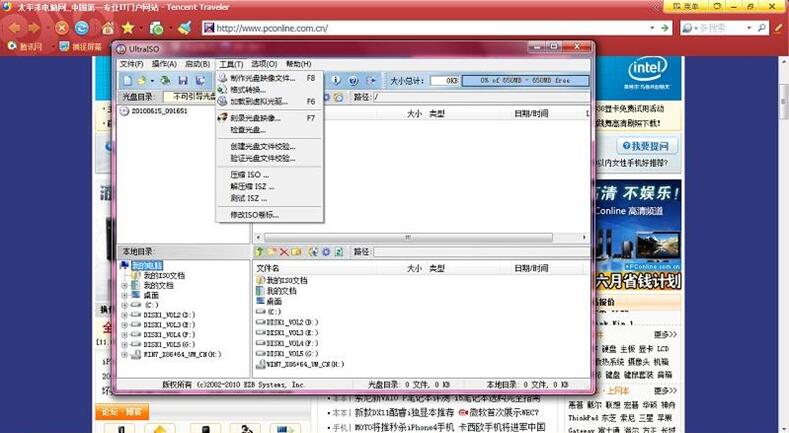Choose 格式转换... from the Tools menu
Image resolution: width=789 pixels, height=433 pixels.
coord(269,90)
